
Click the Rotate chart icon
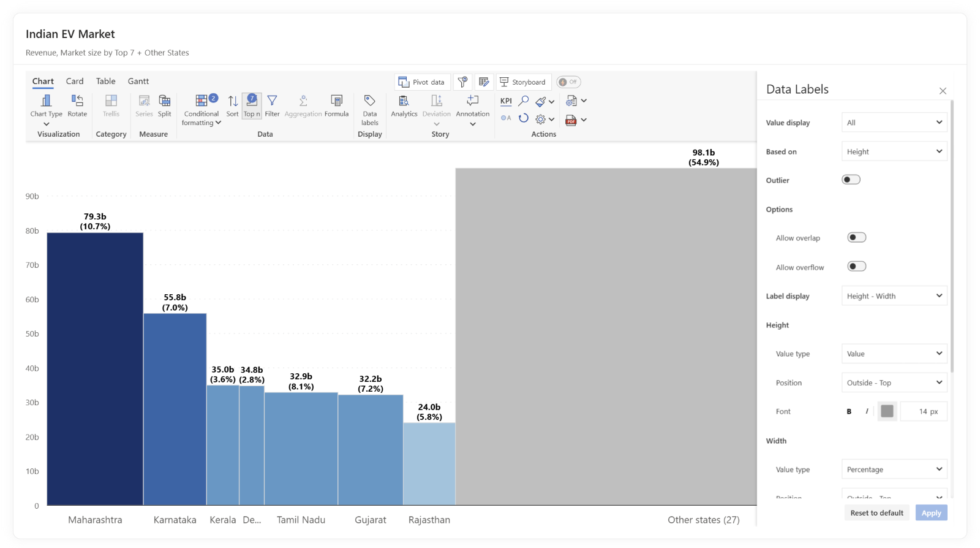[77, 105]
